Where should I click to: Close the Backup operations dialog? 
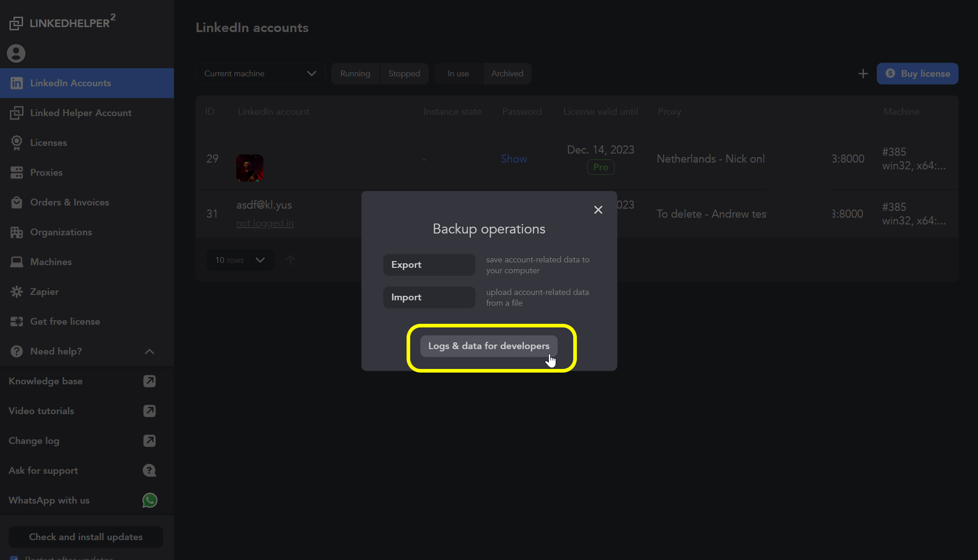click(x=598, y=210)
